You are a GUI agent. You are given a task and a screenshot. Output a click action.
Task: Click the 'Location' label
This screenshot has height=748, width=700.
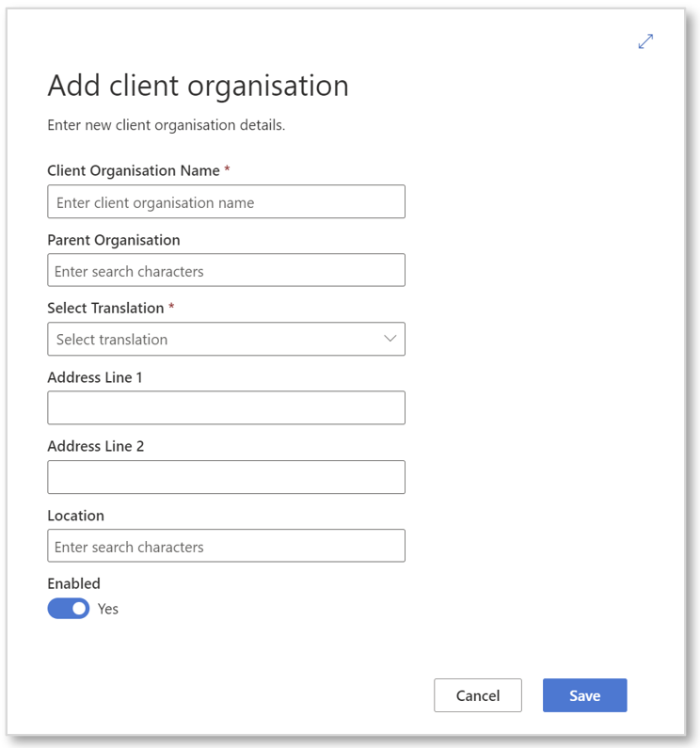click(x=75, y=516)
